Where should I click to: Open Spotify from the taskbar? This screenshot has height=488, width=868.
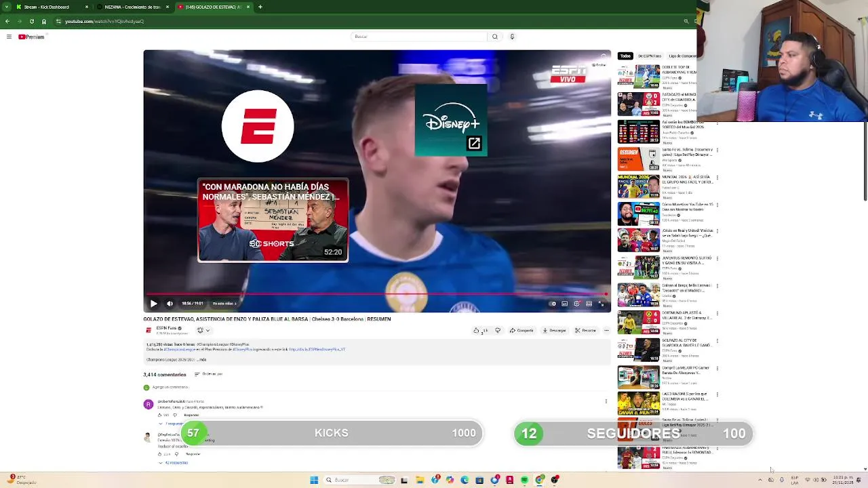(525, 480)
